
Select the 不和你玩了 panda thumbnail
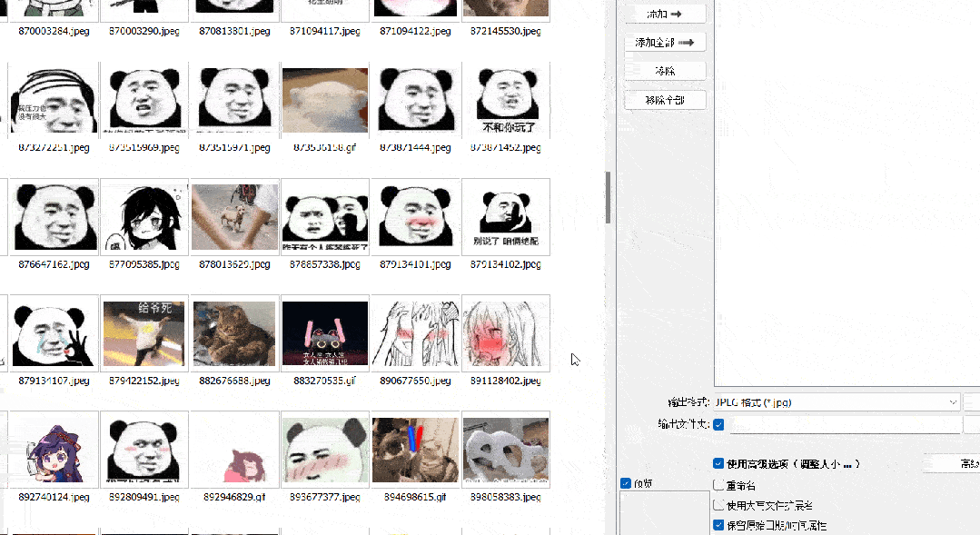point(506,100)
